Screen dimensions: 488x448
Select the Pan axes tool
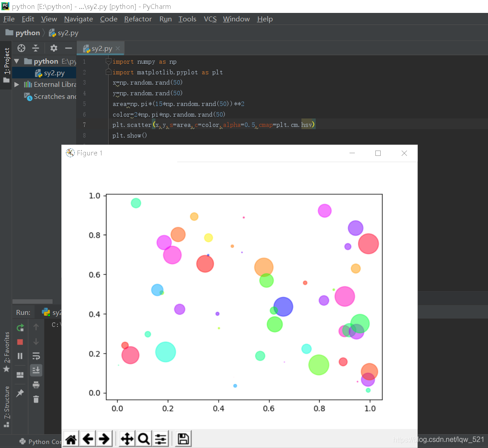click(127, 439)
